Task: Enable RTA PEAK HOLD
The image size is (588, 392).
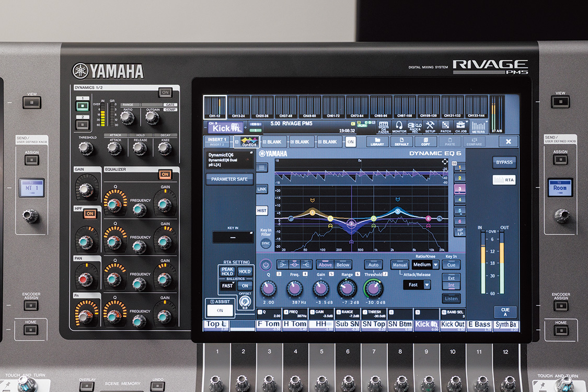Action: tap(227, 271)
